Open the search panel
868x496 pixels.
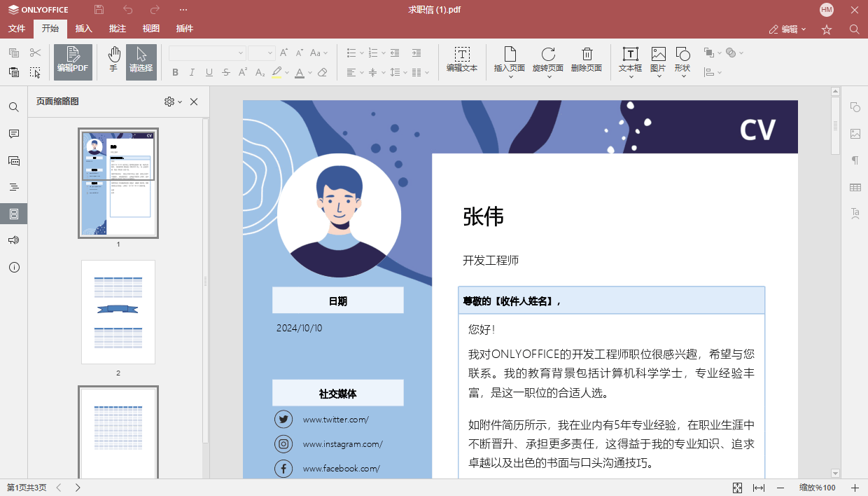pos(14,107)
